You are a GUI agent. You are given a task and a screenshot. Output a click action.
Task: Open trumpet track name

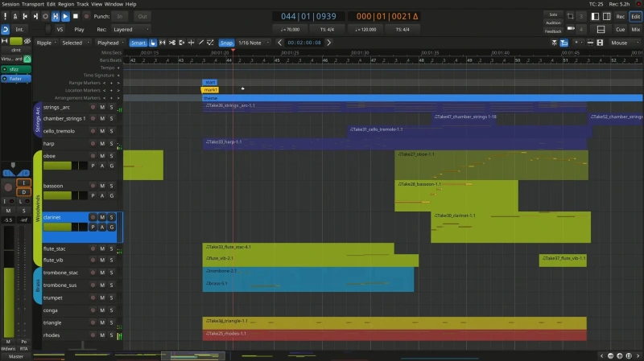(53, 297)
